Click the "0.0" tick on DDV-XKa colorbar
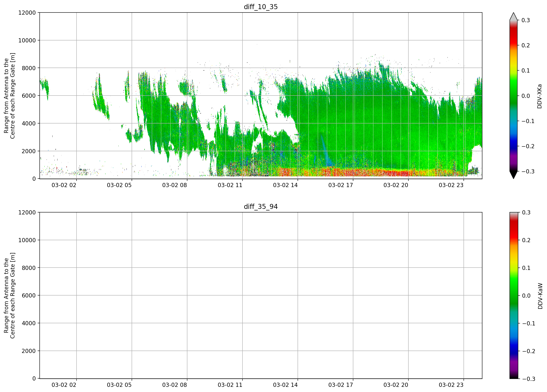The image size is (547, 392). pyautogui.click(x=526, y=96)
